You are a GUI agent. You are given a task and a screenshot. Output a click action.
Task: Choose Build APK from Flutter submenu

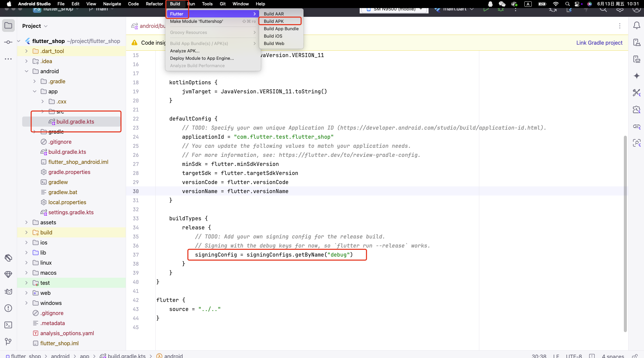tap(281, 21)
